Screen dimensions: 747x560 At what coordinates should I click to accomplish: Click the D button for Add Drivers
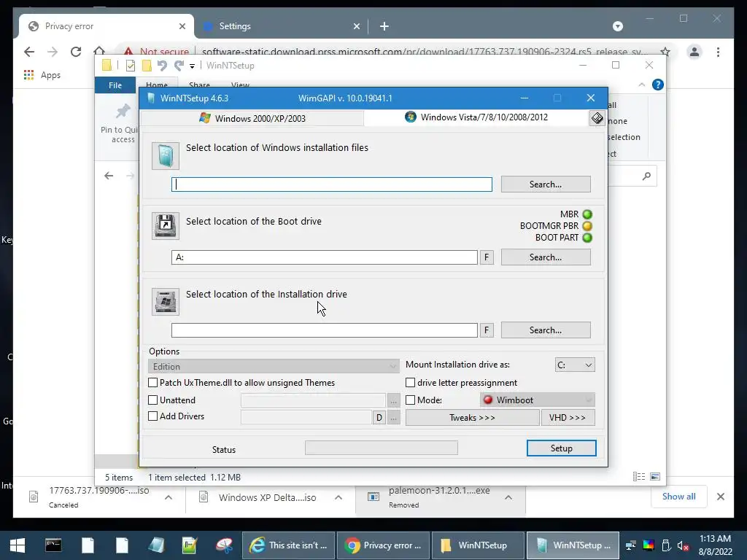point(379,418)
